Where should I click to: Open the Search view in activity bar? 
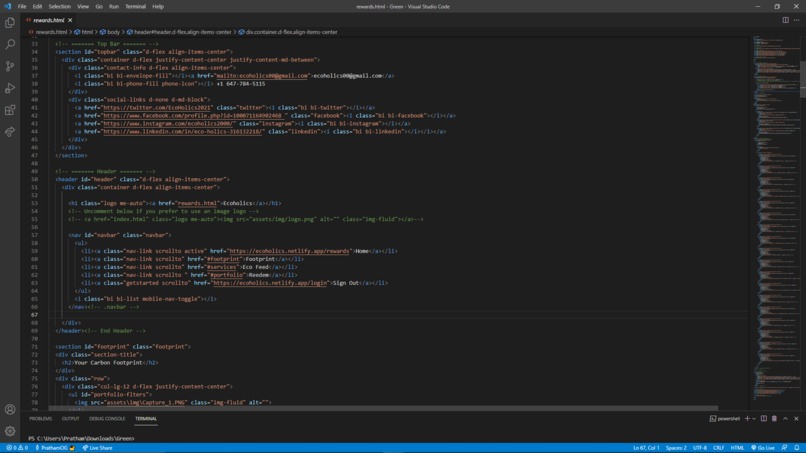pyautogui.click(x=10, y=44)
